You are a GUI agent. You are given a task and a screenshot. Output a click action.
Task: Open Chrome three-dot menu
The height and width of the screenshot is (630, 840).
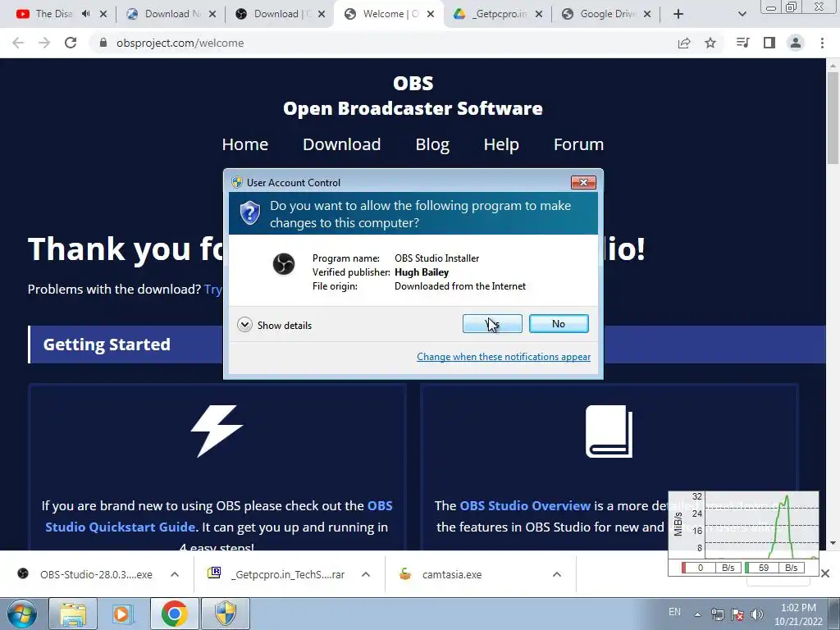click(822, 43)
